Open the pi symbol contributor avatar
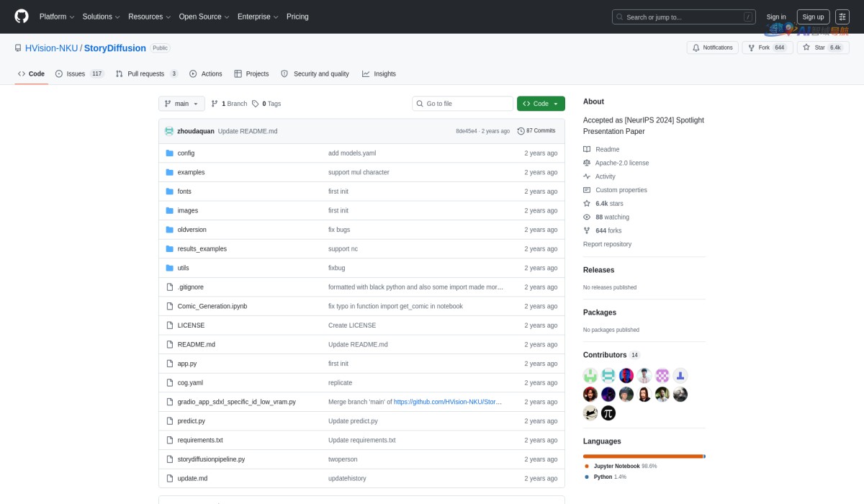864x504 pixels. 608,413
